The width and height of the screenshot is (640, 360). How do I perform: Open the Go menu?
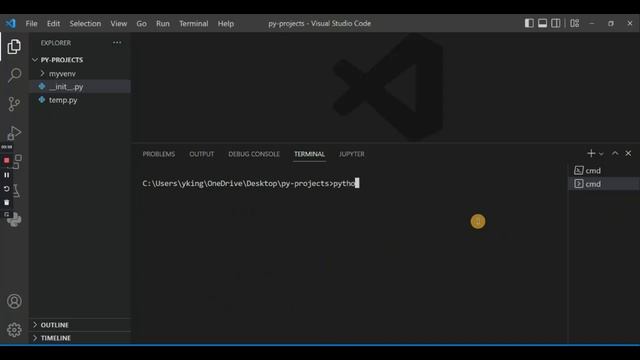142,24
